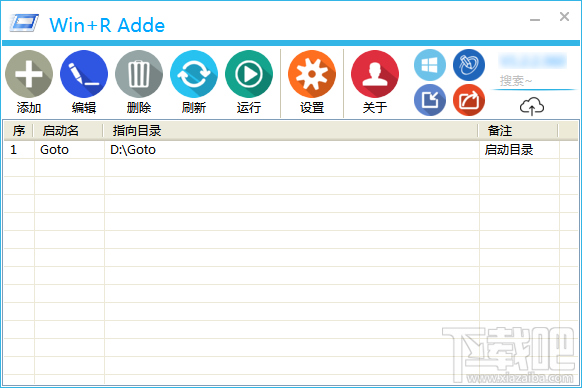The width and height of the screenshot is (582, 388).
Task: Select the D:\Goto path cell
Action: (292, 150)
